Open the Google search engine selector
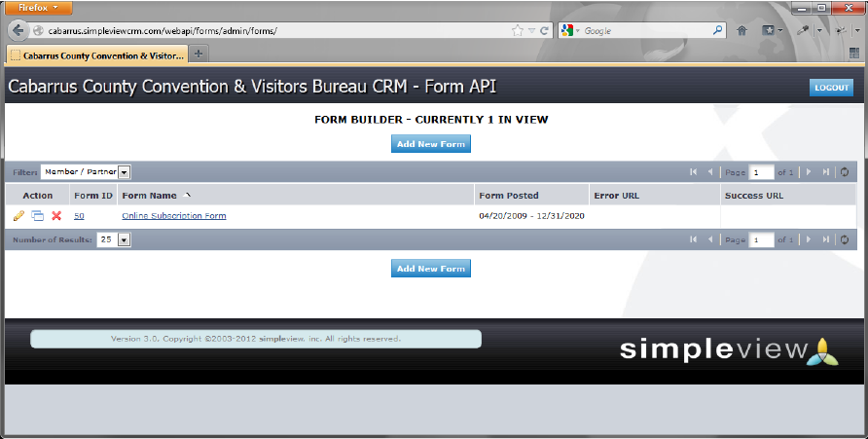868x439 pixels. (x=570, y=31)
